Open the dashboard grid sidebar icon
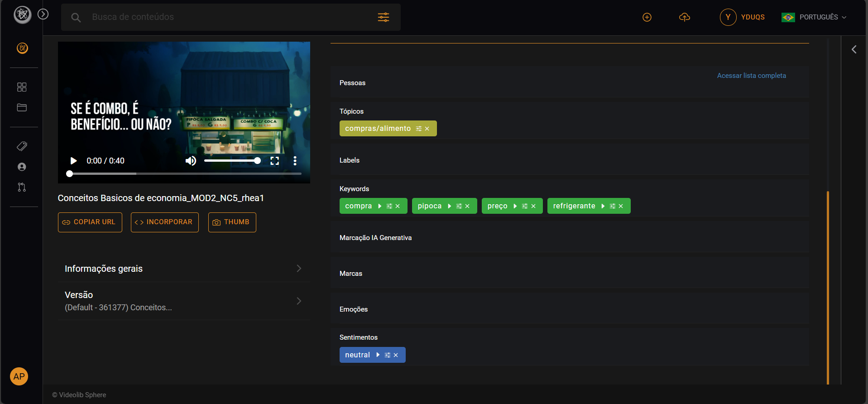 click(22, 87)
